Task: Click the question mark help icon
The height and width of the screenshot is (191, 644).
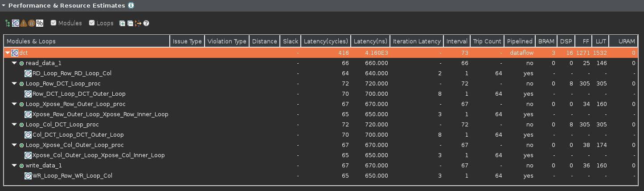Action: (146, 23)
